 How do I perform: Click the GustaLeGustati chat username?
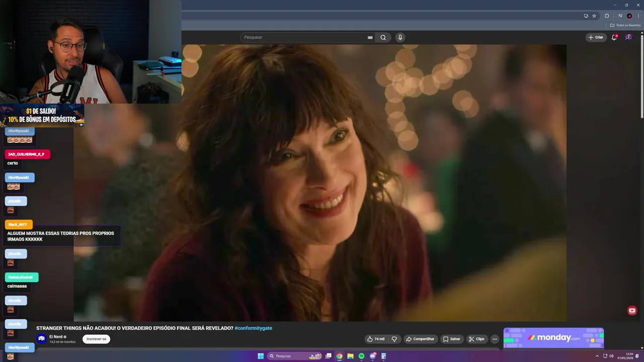point(21,277)
